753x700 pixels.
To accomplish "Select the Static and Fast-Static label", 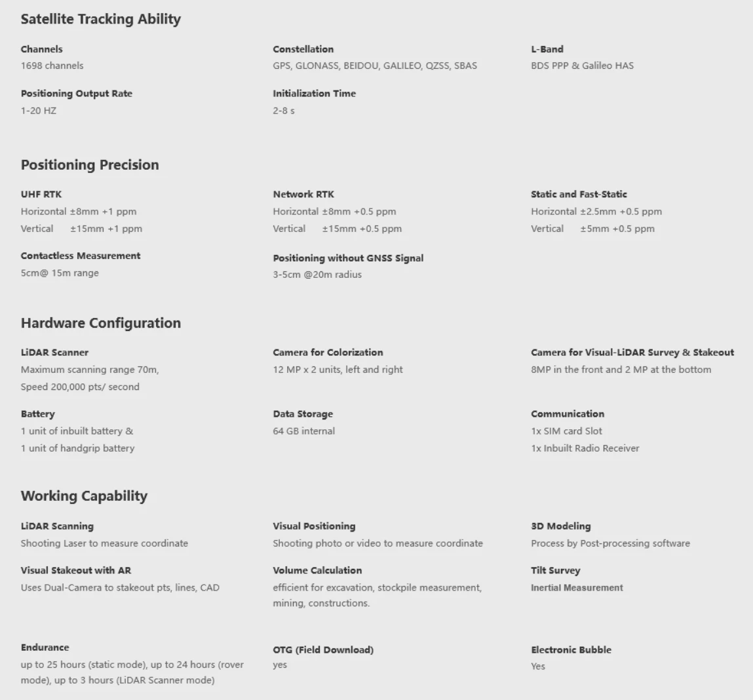I will [579, 195].
